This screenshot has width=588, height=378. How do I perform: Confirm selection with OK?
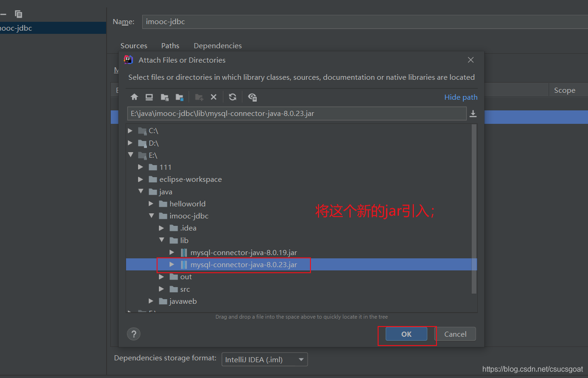(406, 334)
